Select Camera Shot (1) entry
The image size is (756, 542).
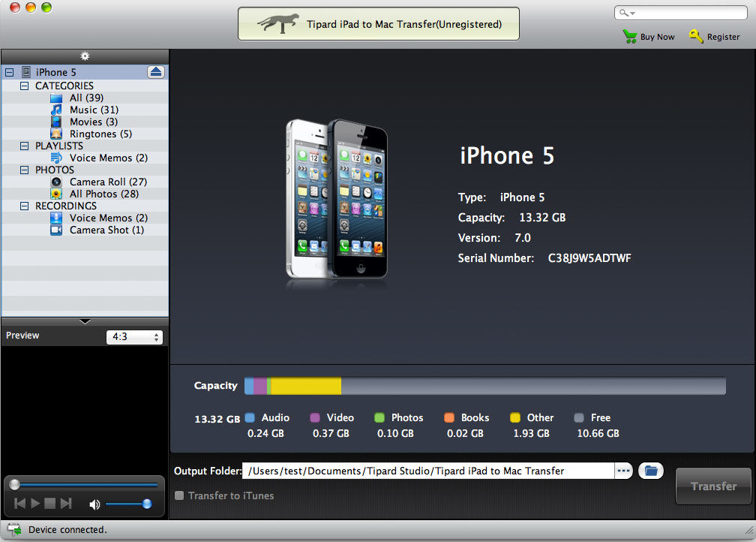click(106, 230)
